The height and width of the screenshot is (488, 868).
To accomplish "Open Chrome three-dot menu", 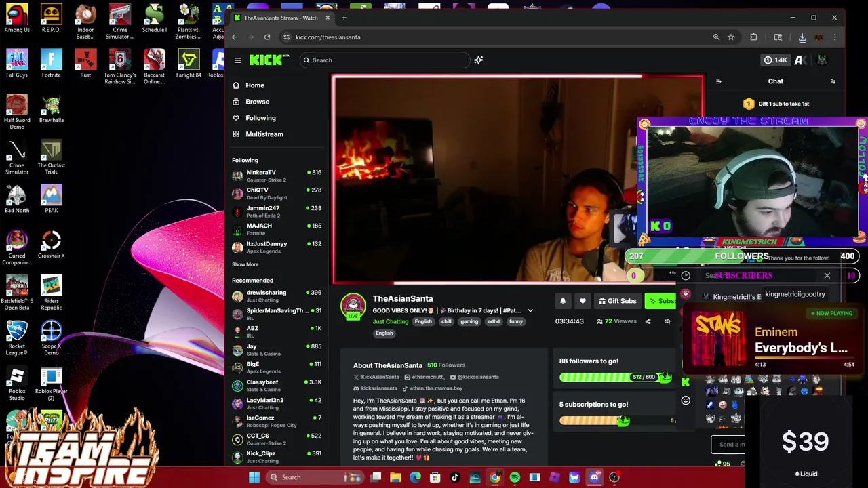I will coord(835,37).
